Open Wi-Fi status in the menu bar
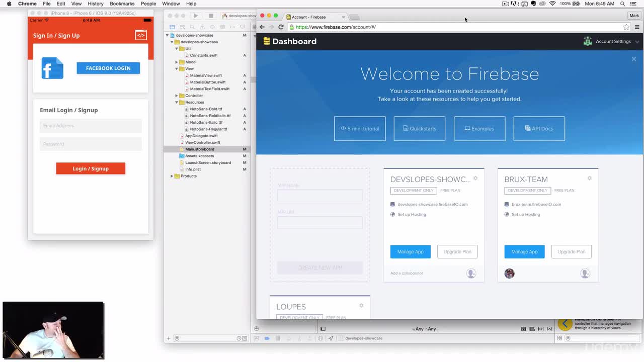The image size is (644, 362). [552, 4]
